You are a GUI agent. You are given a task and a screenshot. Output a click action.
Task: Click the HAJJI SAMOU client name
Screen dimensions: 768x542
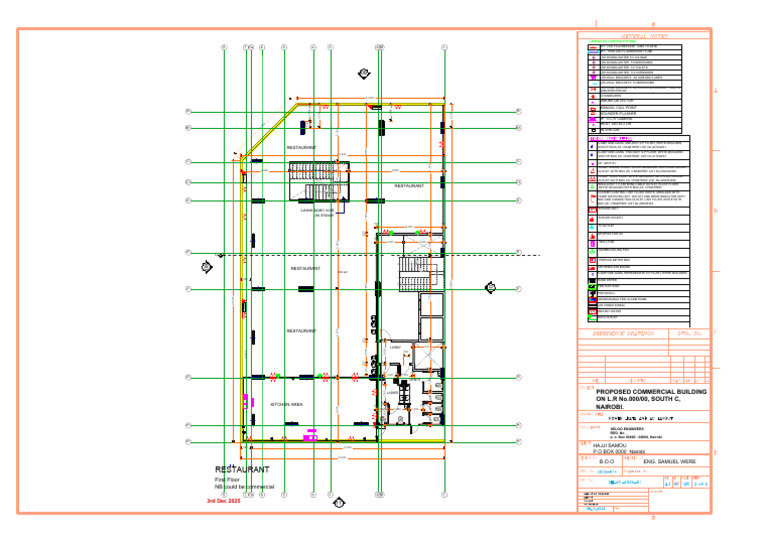pyautogui.click(x=609, y=446)
